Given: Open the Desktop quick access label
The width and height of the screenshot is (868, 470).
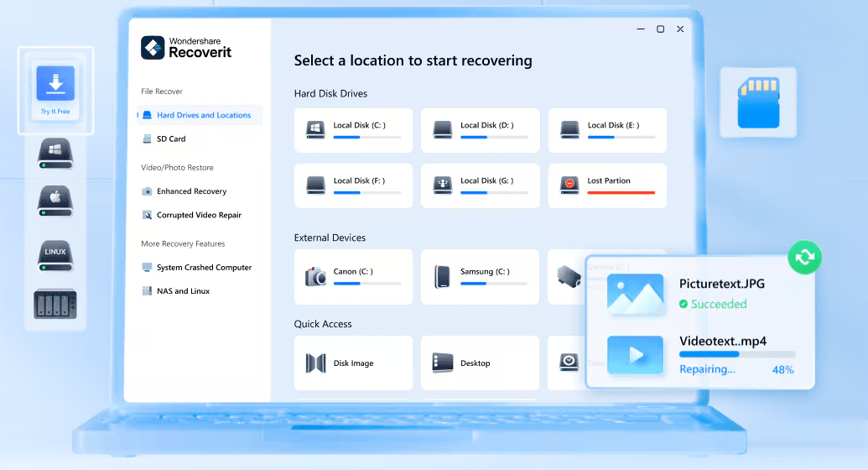Looking at the screenshot, I should pyautogui.click(x=475, y=363).
